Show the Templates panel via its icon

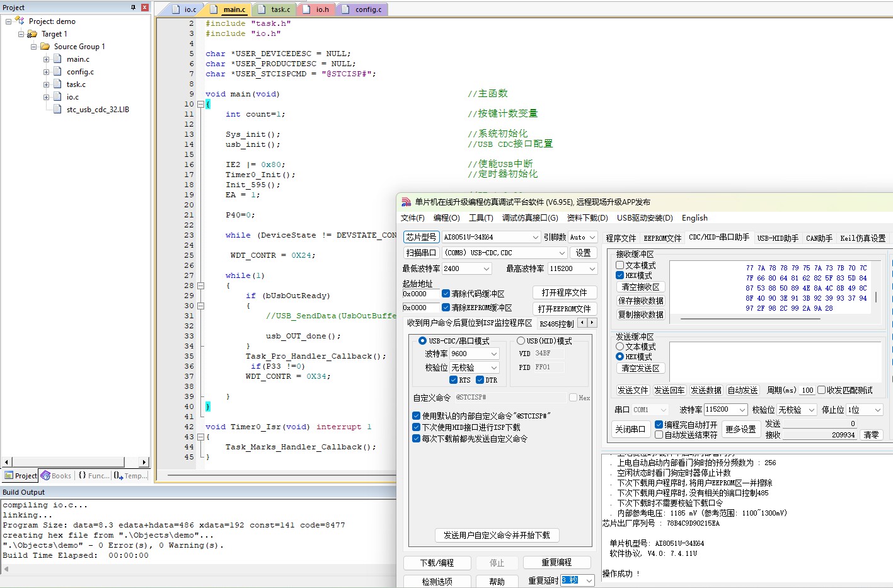tap(118, 476)
